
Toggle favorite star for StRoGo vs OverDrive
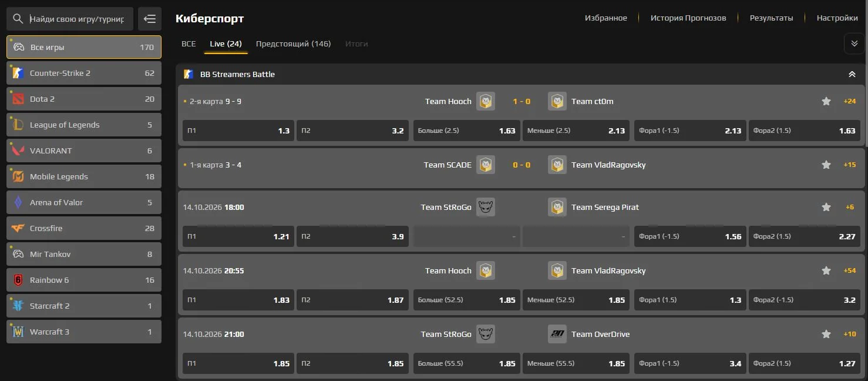[826, 334]
